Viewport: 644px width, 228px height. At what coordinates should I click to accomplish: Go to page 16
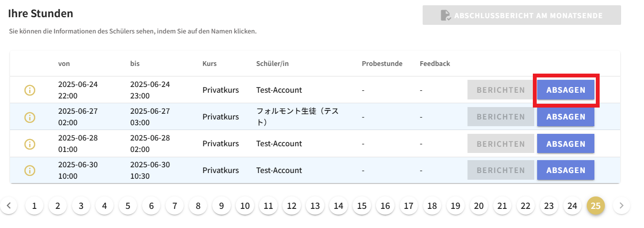point(385,206)
